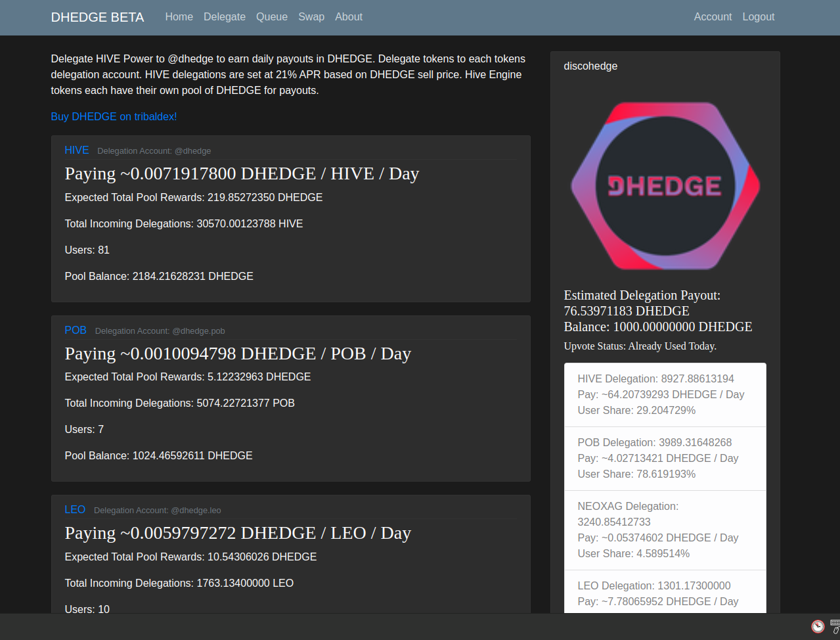Click 'Pay: ~64.20739293 DHEDGE / Day'
Viewport: 840px width, 640px height.
[661, 395]
